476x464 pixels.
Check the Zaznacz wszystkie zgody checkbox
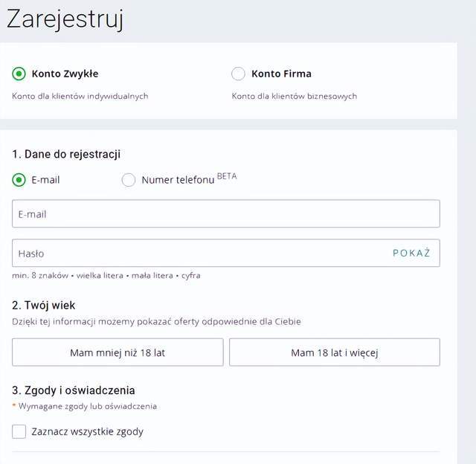19,431
